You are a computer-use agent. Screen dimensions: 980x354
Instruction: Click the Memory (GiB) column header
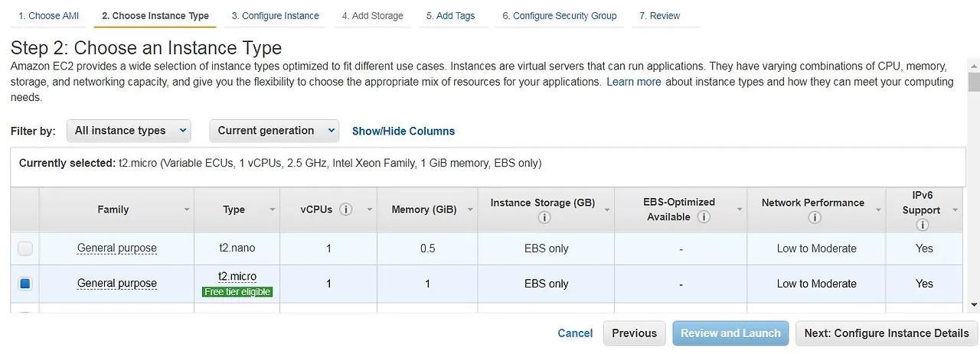[x=427, y=209]
